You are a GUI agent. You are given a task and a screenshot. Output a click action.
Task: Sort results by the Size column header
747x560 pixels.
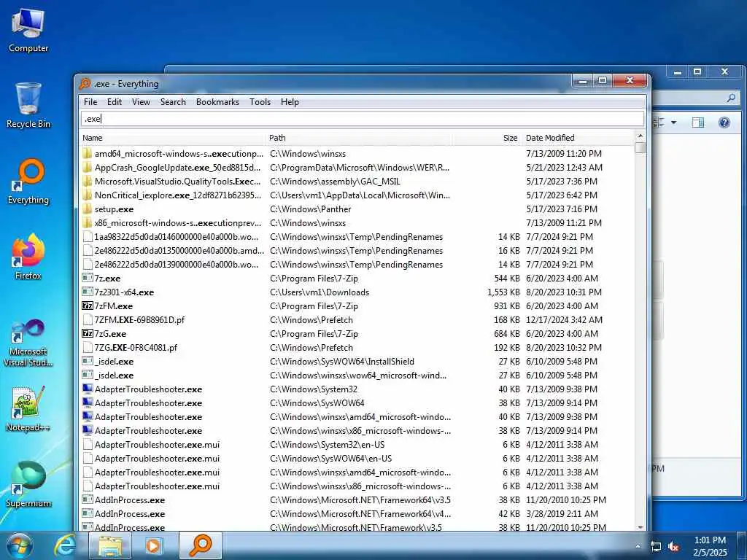pos(487,138)
